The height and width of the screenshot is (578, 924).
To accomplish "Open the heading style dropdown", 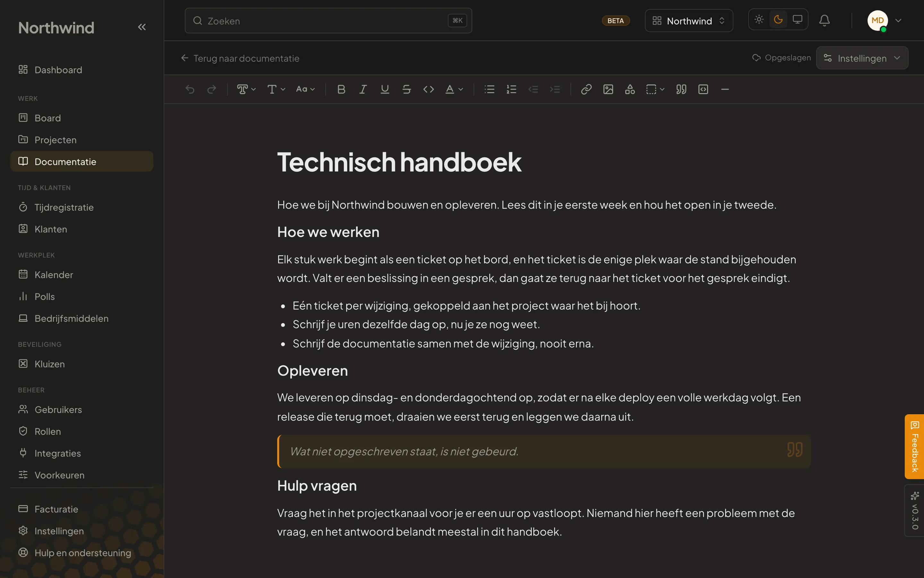I will [246, 90].
